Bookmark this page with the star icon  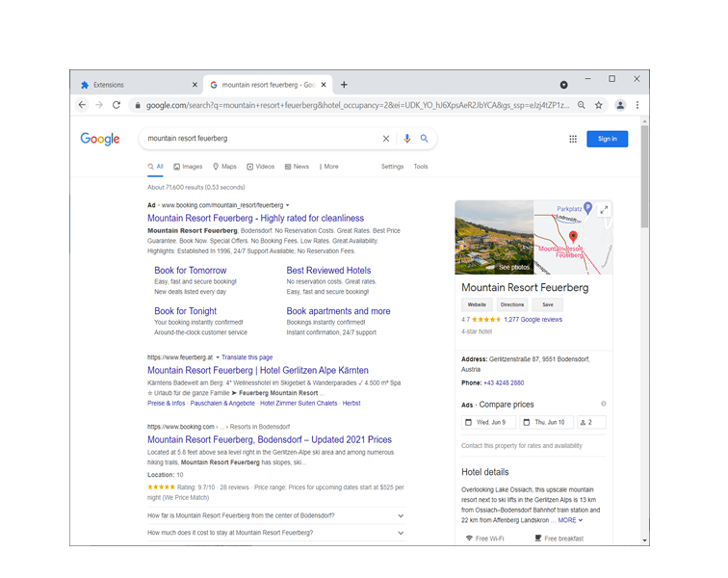[598, 105]
